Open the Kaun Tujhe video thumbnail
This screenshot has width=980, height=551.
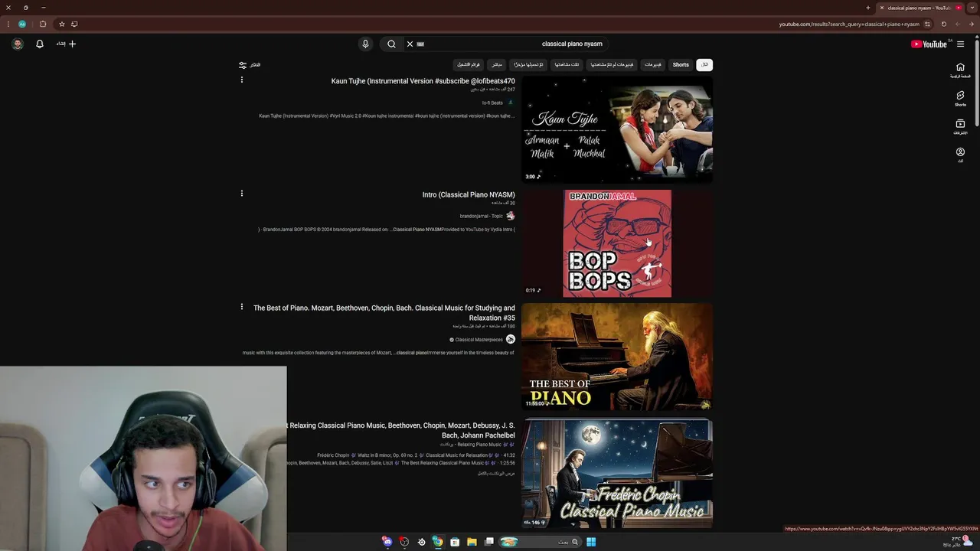[617, 129]
